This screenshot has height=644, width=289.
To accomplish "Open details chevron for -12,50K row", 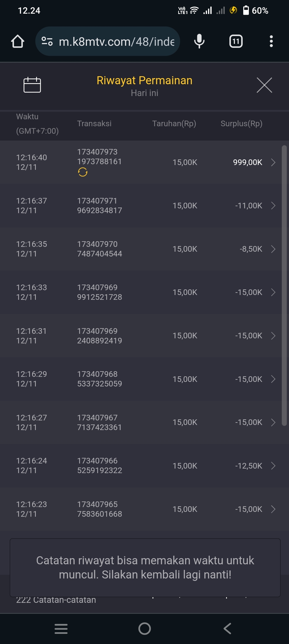I will point(273,466).
